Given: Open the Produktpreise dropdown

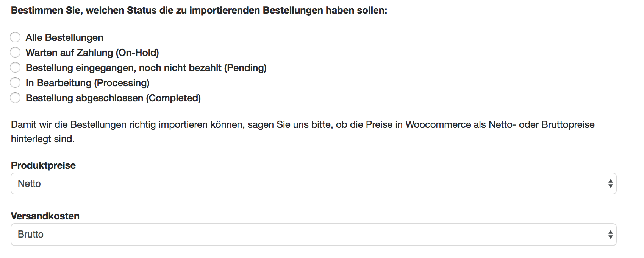Looking at the screenshot, I should tap(313, 183).
